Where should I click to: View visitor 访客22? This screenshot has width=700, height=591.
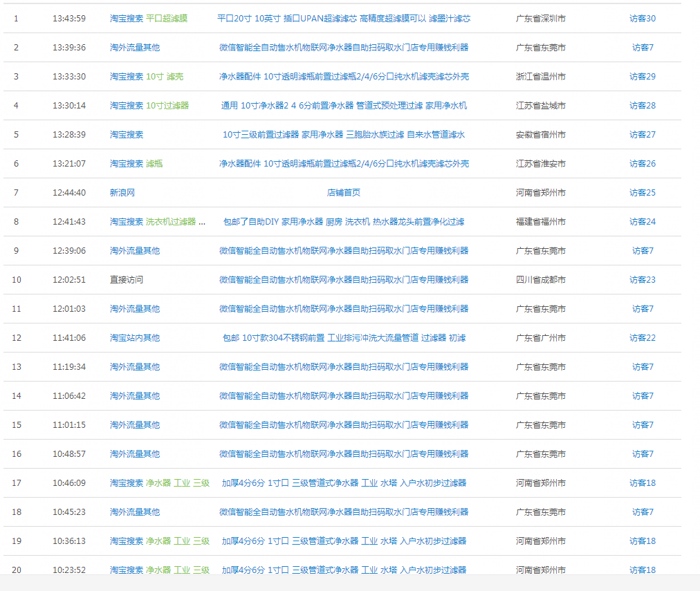[643, 337]
